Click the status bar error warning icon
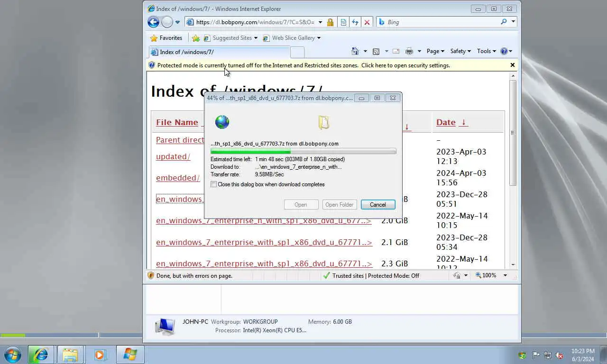Viewport: 607px width, 364px height. 151,275
